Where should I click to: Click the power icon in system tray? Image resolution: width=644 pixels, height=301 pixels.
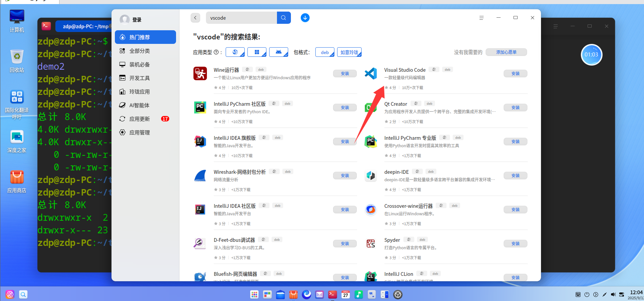(x=587, y=295)
